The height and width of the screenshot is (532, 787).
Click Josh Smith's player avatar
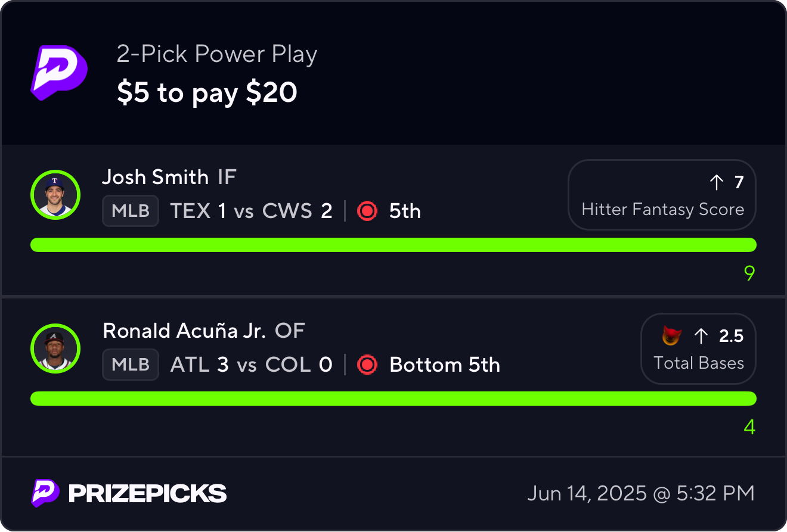55,195
